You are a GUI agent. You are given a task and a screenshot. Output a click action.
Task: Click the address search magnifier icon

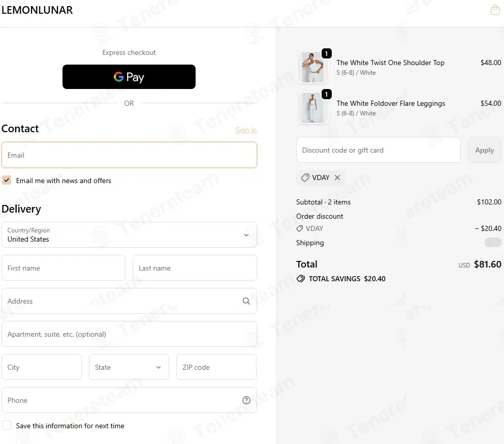tap(246, 301)
